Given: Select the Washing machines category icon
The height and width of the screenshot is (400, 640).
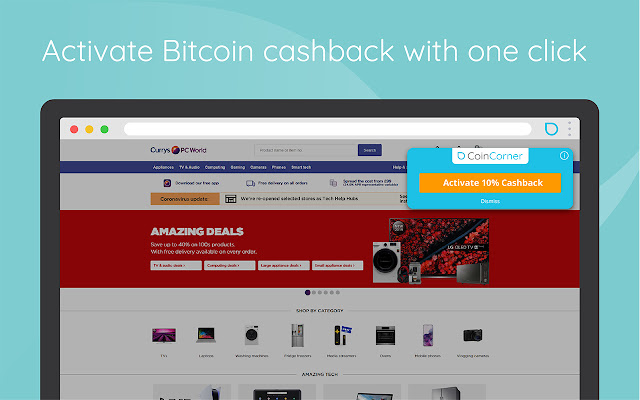Looking at the screenshot, I should 251,335.
